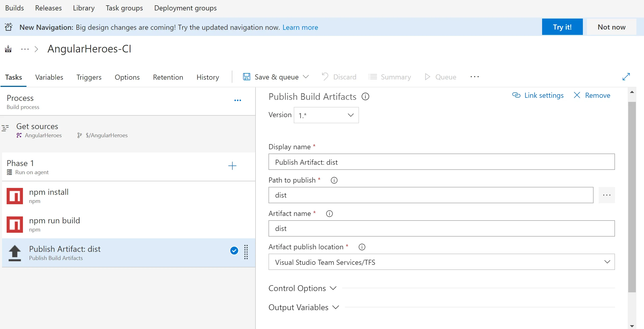Click the Try it! button
This screenshot has width=644, height=329.
tap(562, 27)
